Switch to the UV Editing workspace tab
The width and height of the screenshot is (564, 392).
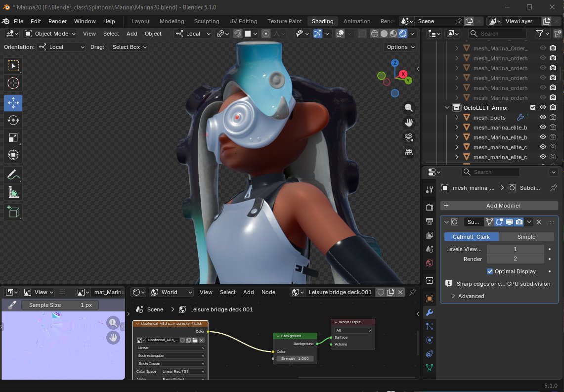pyautogui.click(x=243, y=21)
